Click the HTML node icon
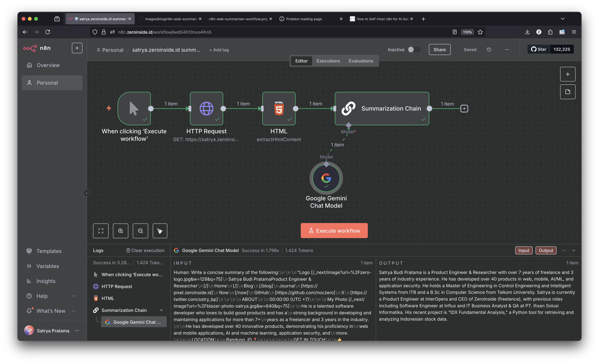The width and height of the screenshot is (599, 364). click(x=279, y=108)
